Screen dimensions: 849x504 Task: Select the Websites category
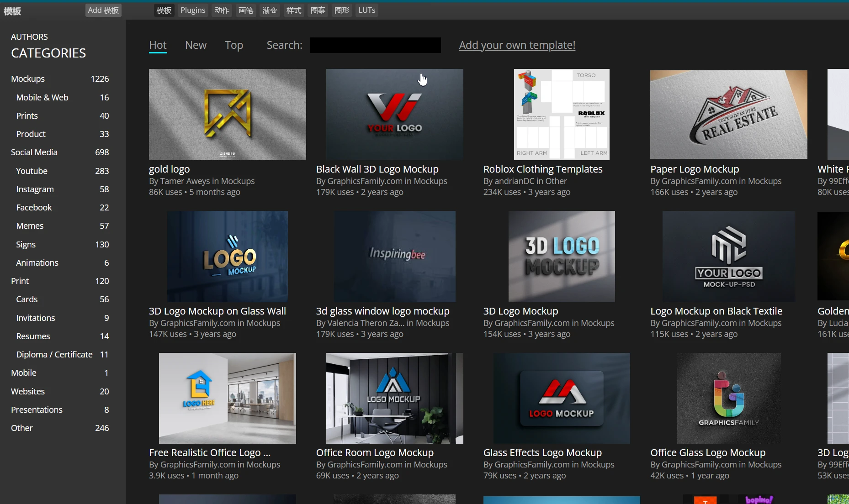60,391
